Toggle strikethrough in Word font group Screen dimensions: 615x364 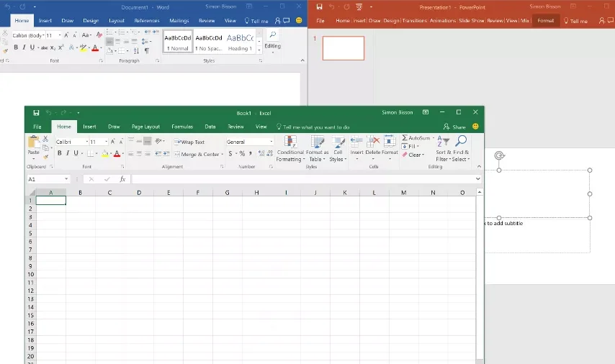[45, 47]
